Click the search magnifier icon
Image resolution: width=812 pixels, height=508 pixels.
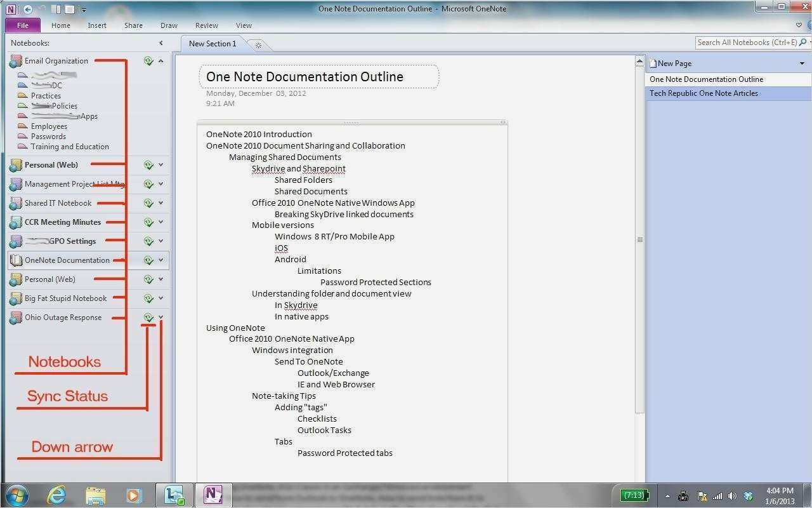tap(803, 43)
